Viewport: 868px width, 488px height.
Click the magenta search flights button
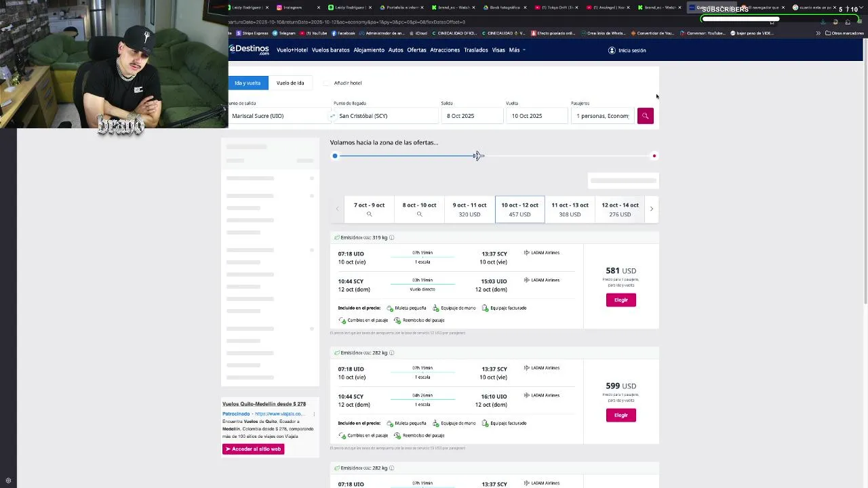tap(645, 116)
